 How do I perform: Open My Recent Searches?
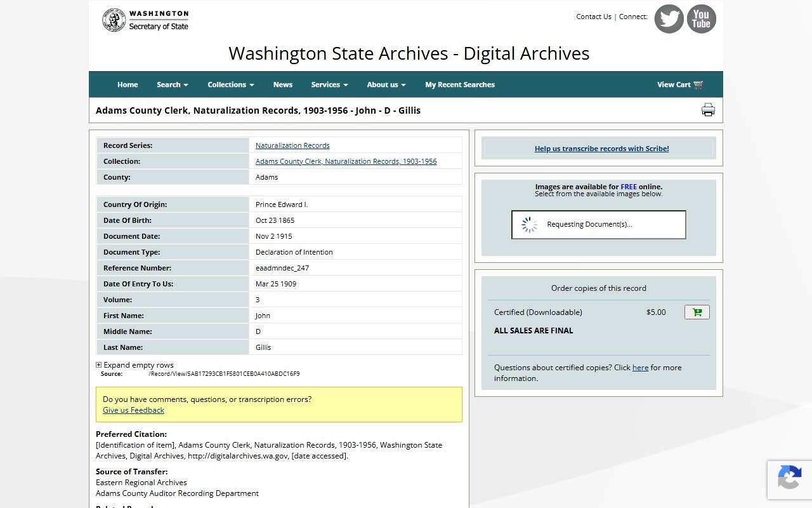coord(460,84)
